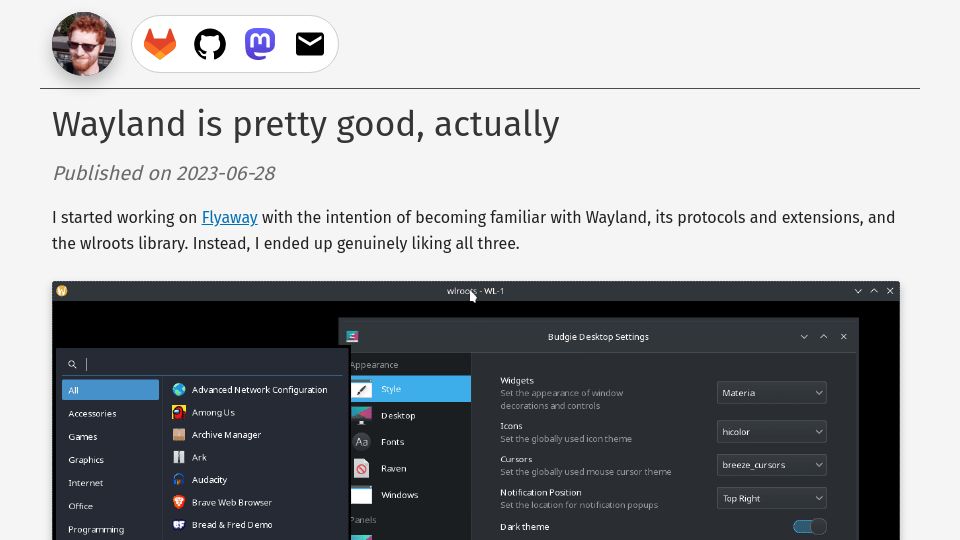Viewport: 960px width, 540px height.
Task: Open the Archive Manager icon
Action: point(179,435)
